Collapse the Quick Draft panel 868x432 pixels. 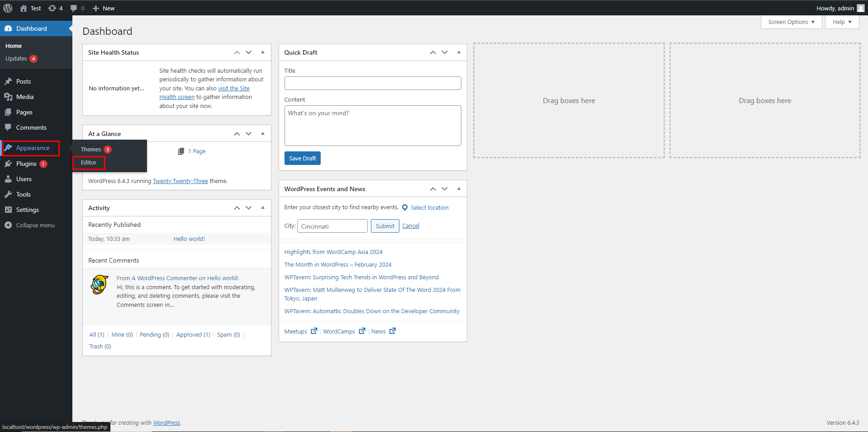pyautogui.click(x=459, y=52)
